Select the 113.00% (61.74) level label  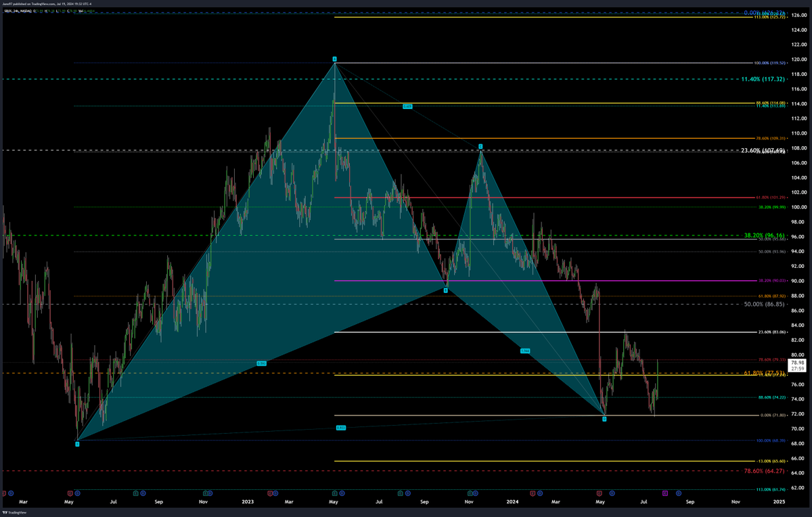[x=771, y=489]
